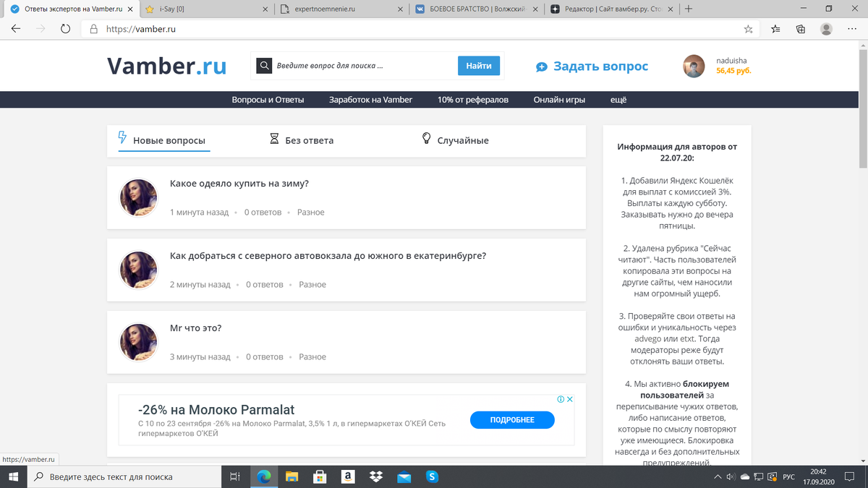The image size is (868, 488).
Task: Click the paper-plane icon beside Задать вопрос
Action: [542, 66]
